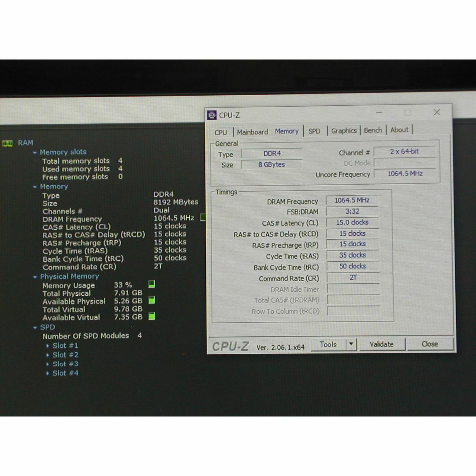Image resolution: width=476 pixels, height=476 pixels.
Task: Switch to the Mainboard tab
Action: 253,132
